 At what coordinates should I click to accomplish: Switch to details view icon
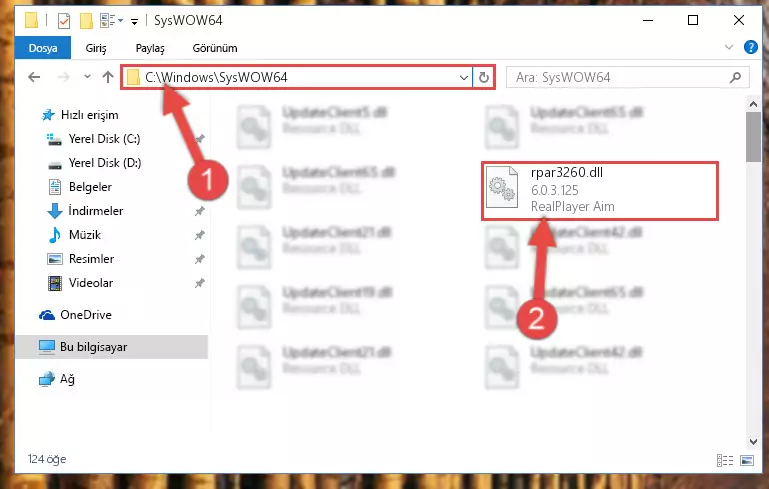coord(724,460)
